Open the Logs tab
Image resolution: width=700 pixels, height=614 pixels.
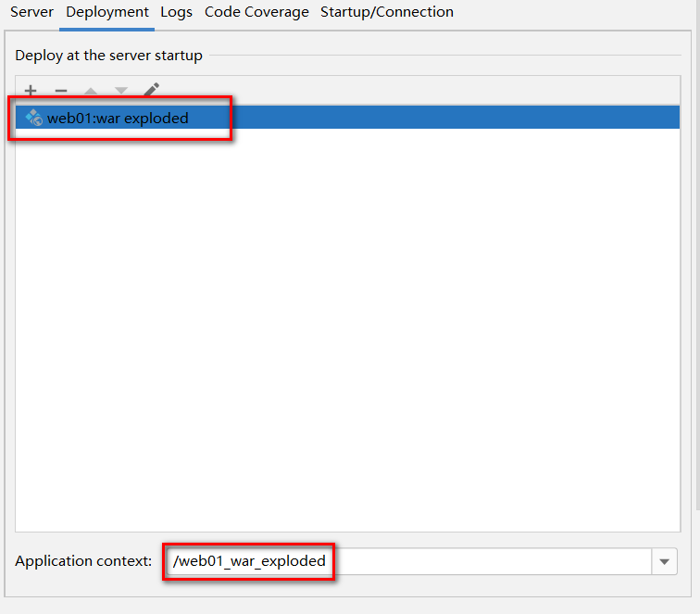pyautogui.click(x=176, y=12)
